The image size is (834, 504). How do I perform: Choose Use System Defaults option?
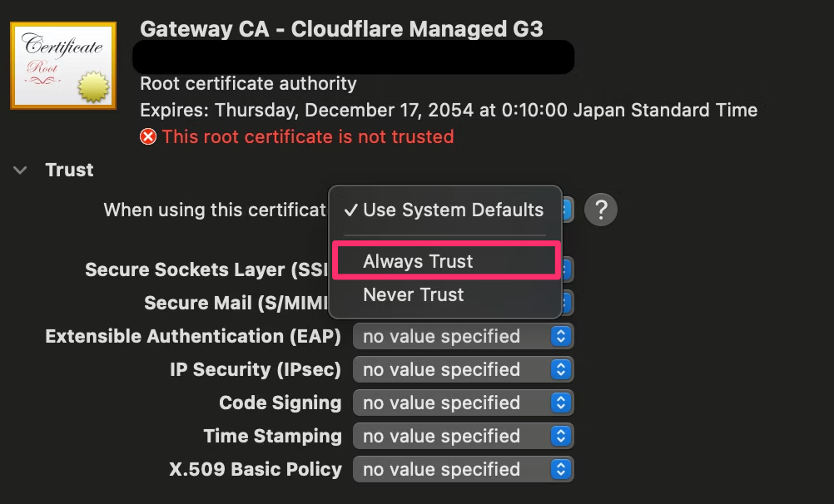(446, 210)
